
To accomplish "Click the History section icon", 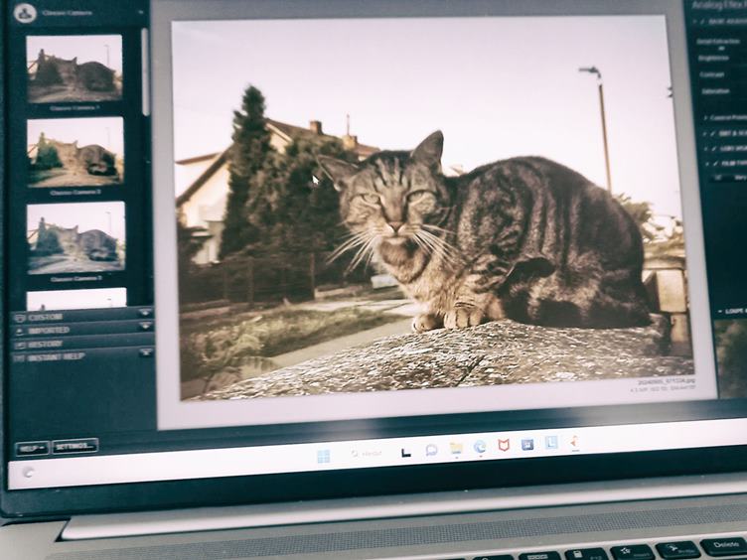I will point(20,344).
